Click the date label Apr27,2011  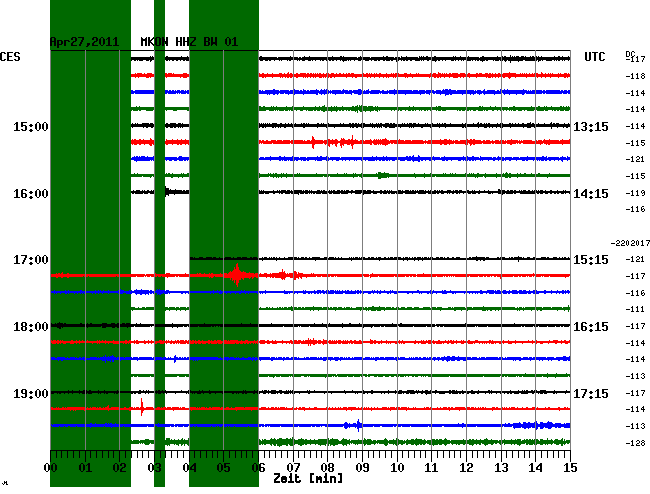pos(84,42)
